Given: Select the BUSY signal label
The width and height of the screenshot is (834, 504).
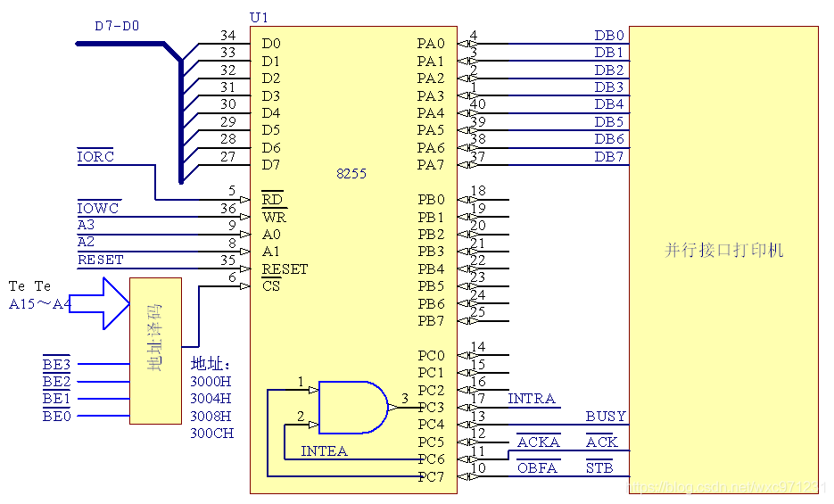Looking at the screenshot, I should [x=606, y=417].
